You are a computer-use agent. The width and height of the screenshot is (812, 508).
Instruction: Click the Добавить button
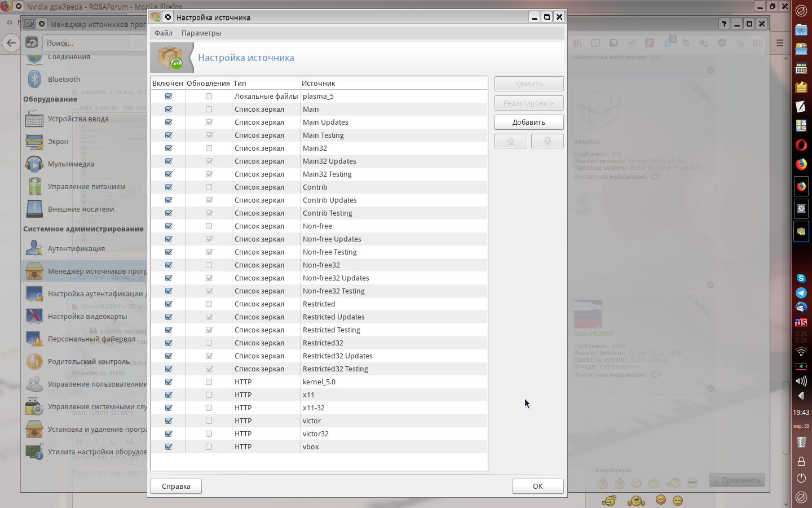tap(528, 122)
